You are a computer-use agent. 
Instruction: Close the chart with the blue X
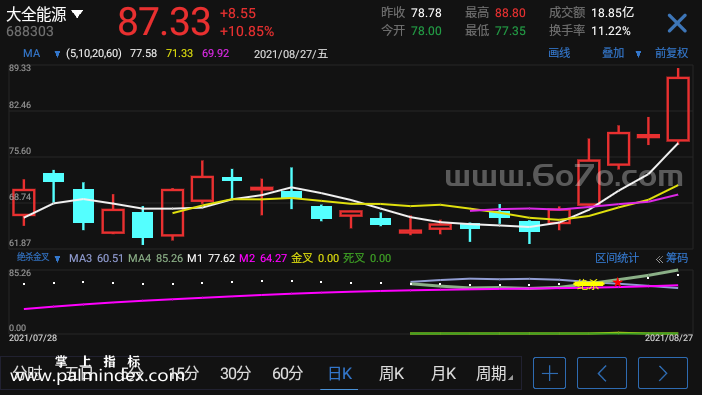pyautogui.click(x=676, y=23)
